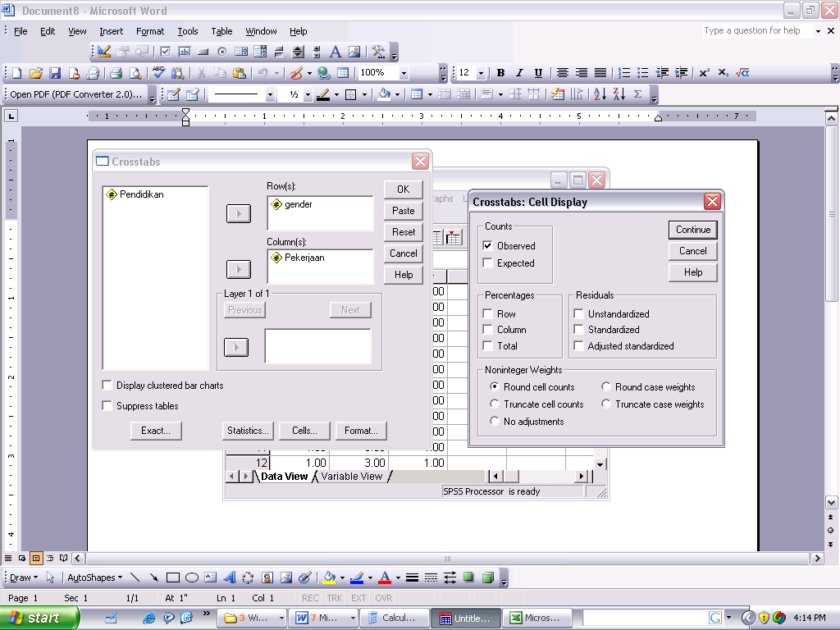Insert WordArt from the Drawing toolbar
Screen dimensions: 840x630
click(x=230, y=577)
